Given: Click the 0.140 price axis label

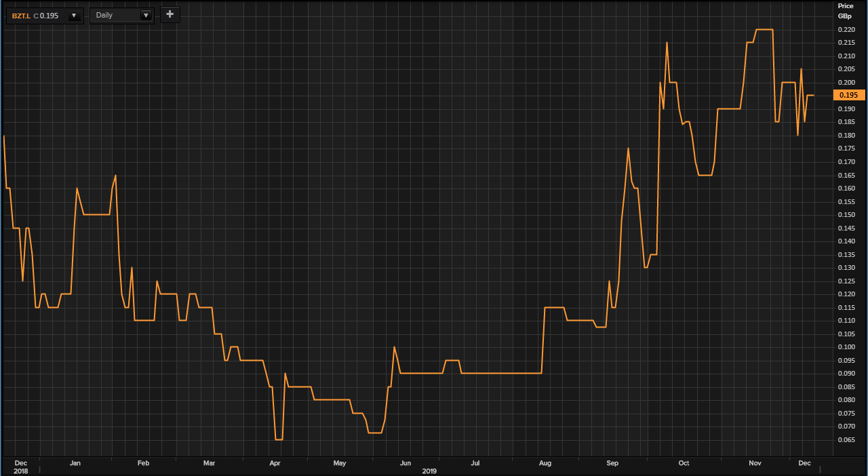Looking at the screenshot, I should click(846, 241).
